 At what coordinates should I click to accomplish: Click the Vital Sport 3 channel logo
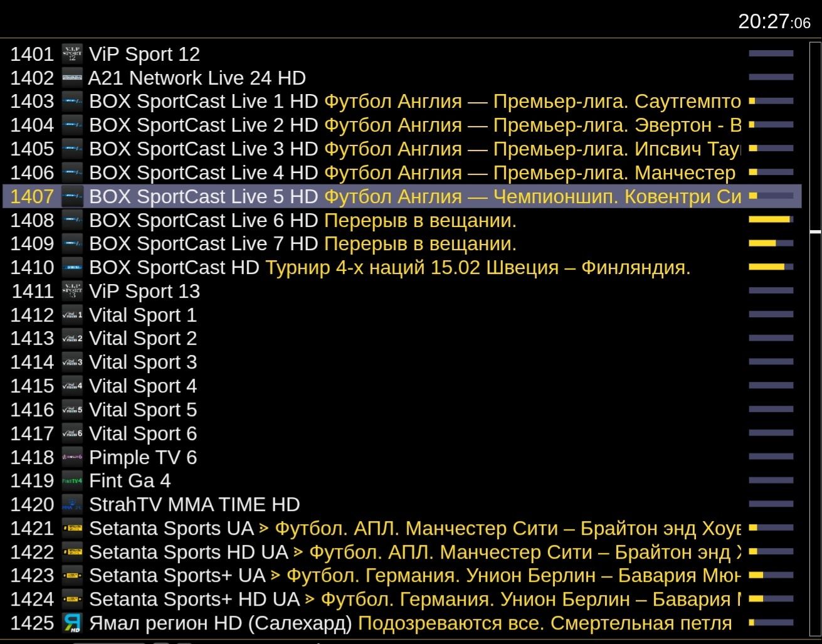72,362
